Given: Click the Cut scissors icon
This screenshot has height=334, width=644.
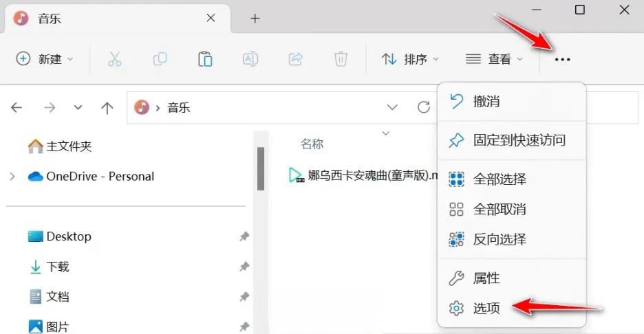Looking at the screenshot, I should pyautogui.click(x=115, y=59).
